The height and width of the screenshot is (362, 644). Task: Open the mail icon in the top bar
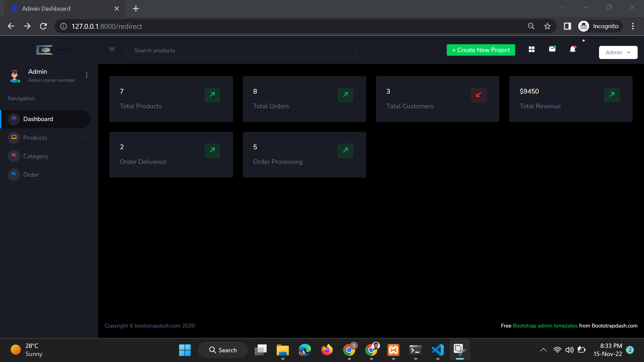(x=552, y=49)
